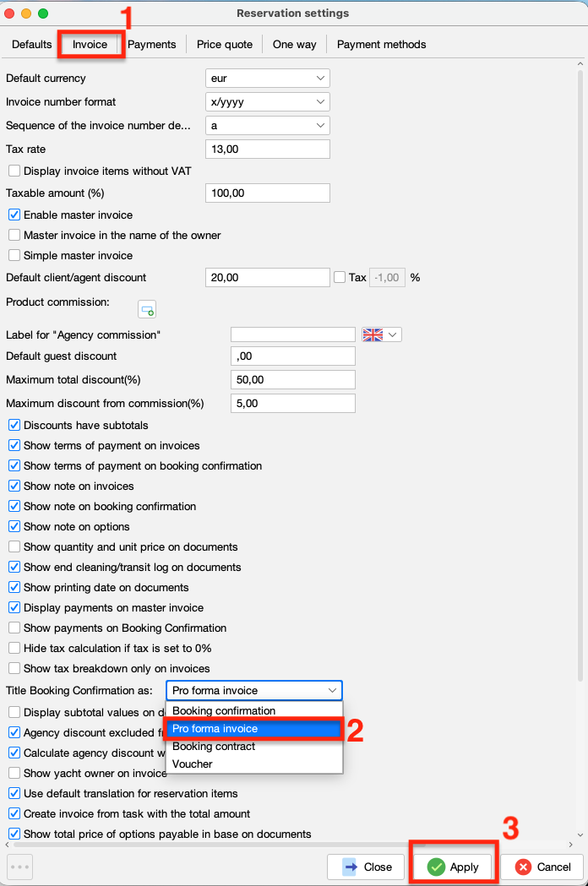The image size is (588, 886).
Task: Open the Payment methods tab
Action: [x=382, y=44]
